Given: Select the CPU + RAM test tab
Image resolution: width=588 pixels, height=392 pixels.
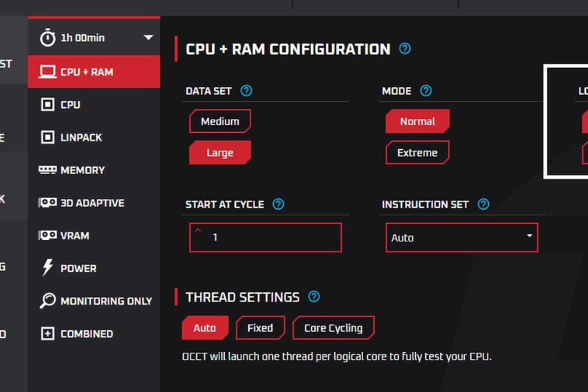Looking at the screenshot, I should click(x=93, y=72).
